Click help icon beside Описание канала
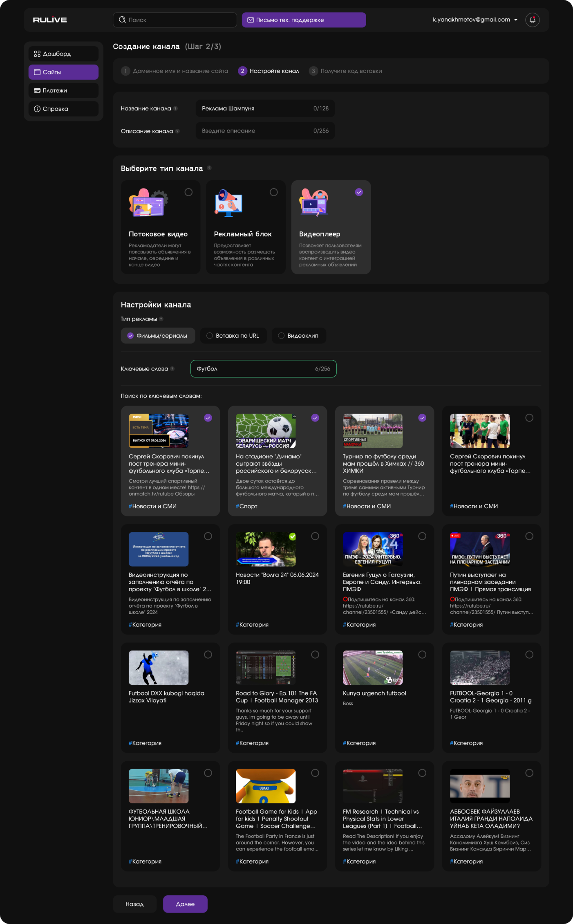573x924 pixels. [177, 131]
